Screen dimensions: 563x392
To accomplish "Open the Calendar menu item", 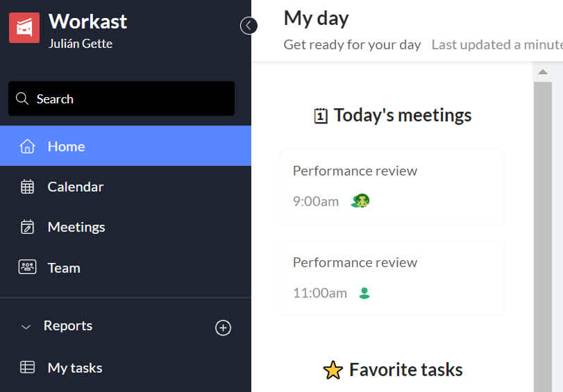I will 126,187.
